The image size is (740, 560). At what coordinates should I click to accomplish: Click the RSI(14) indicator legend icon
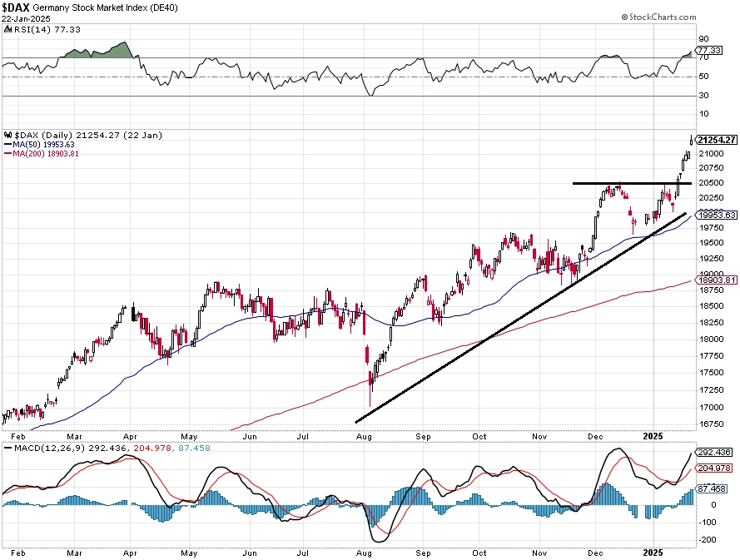click(x=7, y=29)
